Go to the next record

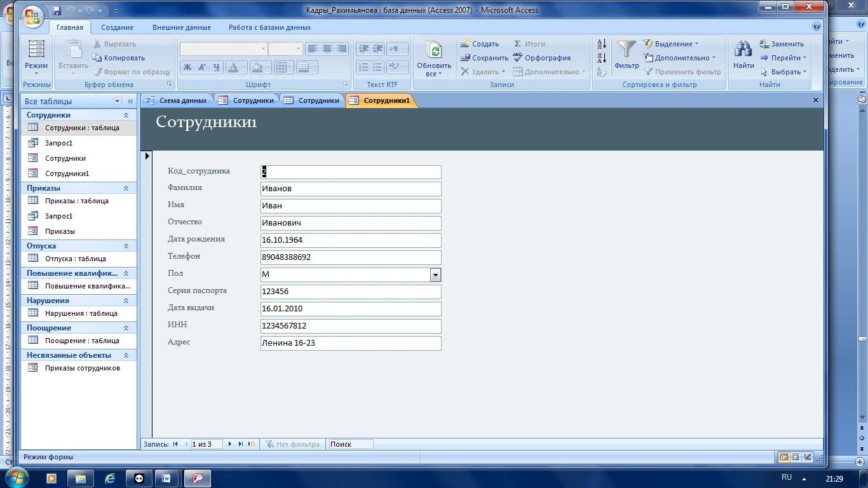230,444
